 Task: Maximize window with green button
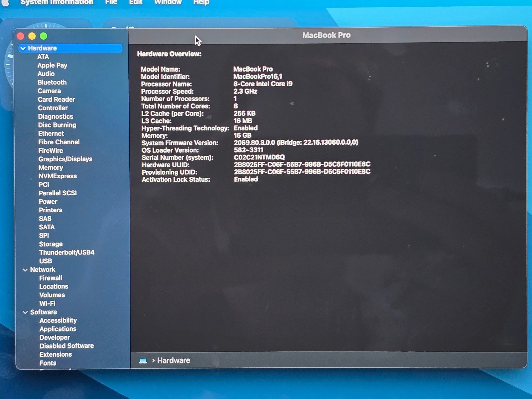(x=44, y=36)
